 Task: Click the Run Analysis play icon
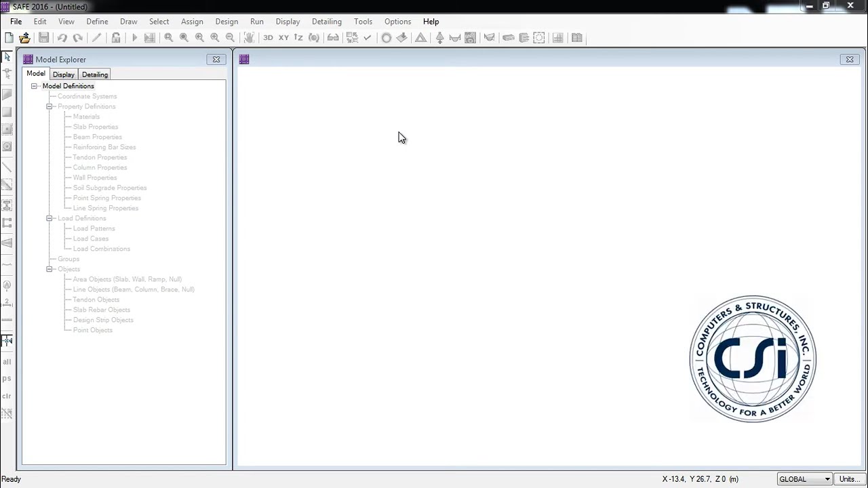[x=134, y=38]
